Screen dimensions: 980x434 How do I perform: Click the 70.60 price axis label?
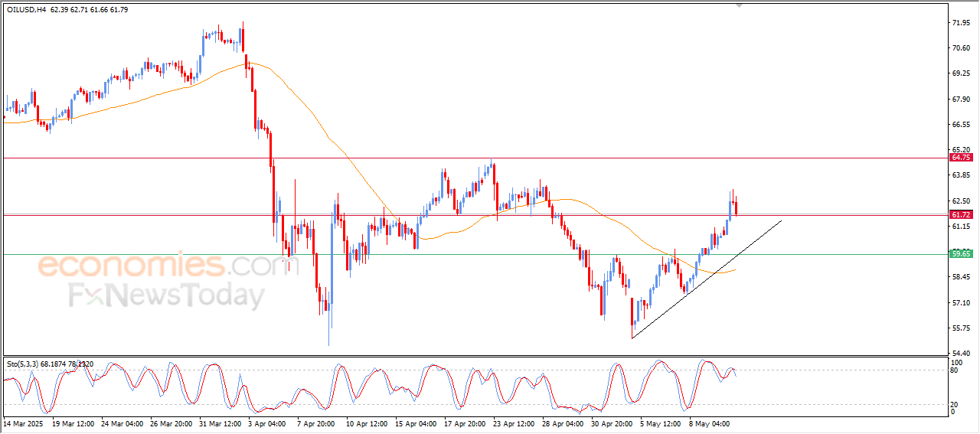tap(960, 48)
